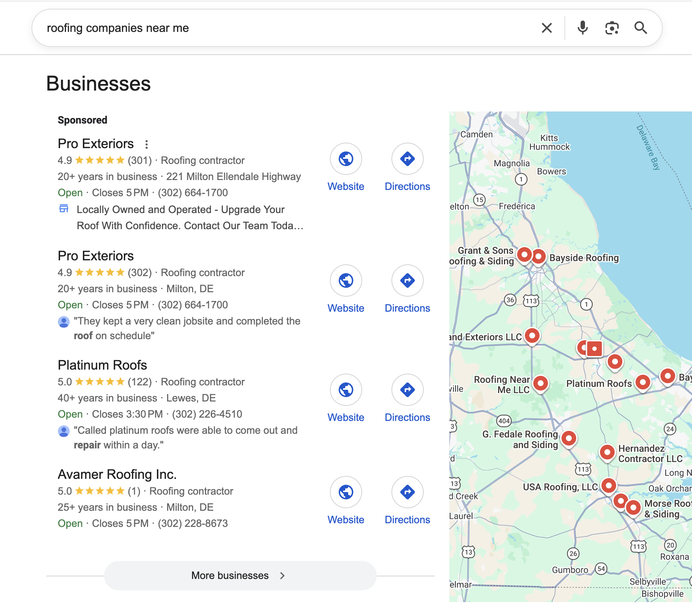This screenshot has width=692, height=616.
Task: Open the three-dot menu beside sponsored Pro Exteriors
Action: click(x=147, y=144)
